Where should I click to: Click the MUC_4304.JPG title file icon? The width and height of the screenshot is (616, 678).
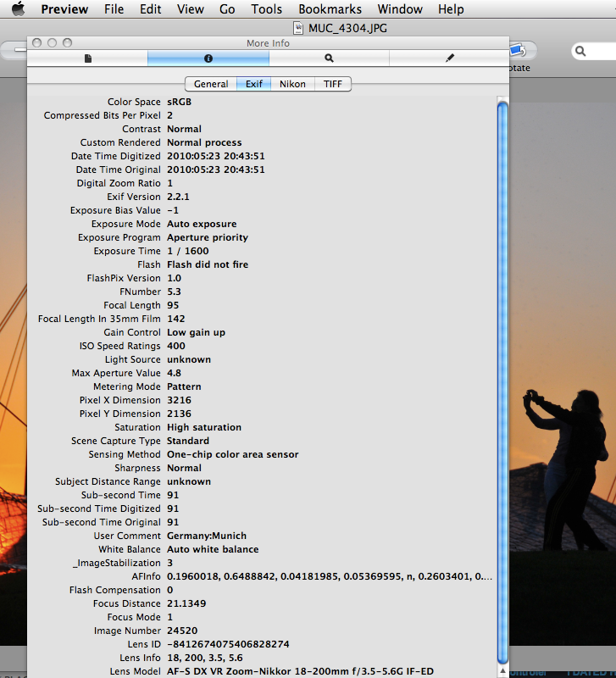pos(299,28)
